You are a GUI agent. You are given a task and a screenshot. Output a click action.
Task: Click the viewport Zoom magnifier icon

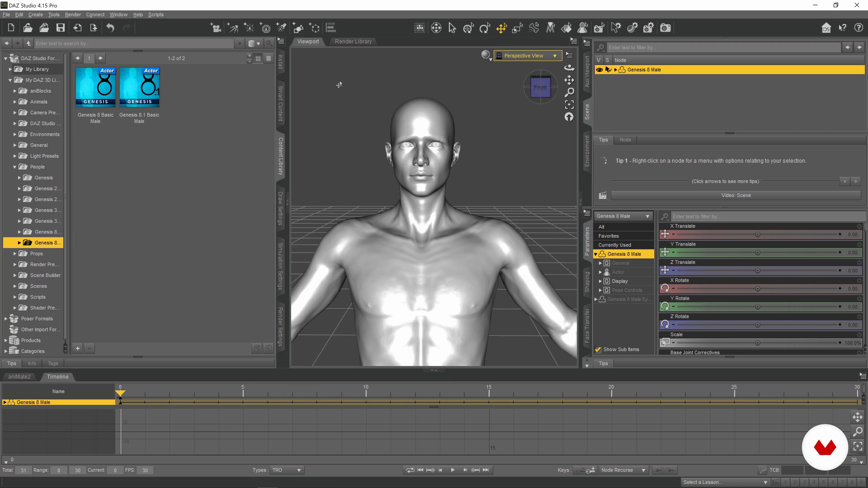pos(569,92)
